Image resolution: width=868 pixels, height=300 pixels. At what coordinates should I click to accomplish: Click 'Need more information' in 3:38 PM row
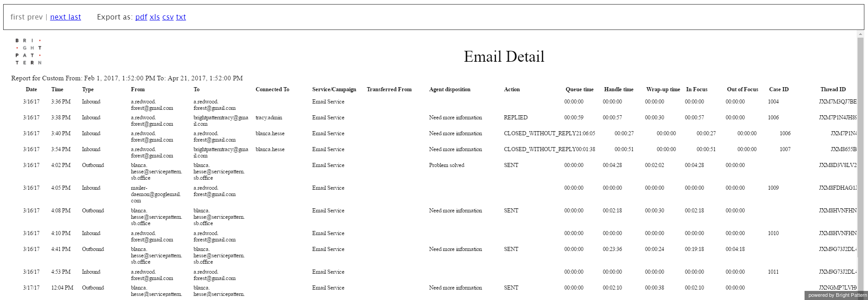click(456, 118)
